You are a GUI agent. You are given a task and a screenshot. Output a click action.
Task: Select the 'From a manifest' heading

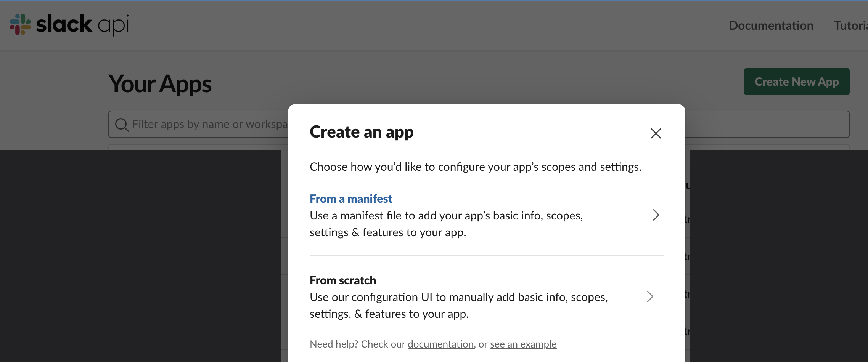click(x=351, y=199)
